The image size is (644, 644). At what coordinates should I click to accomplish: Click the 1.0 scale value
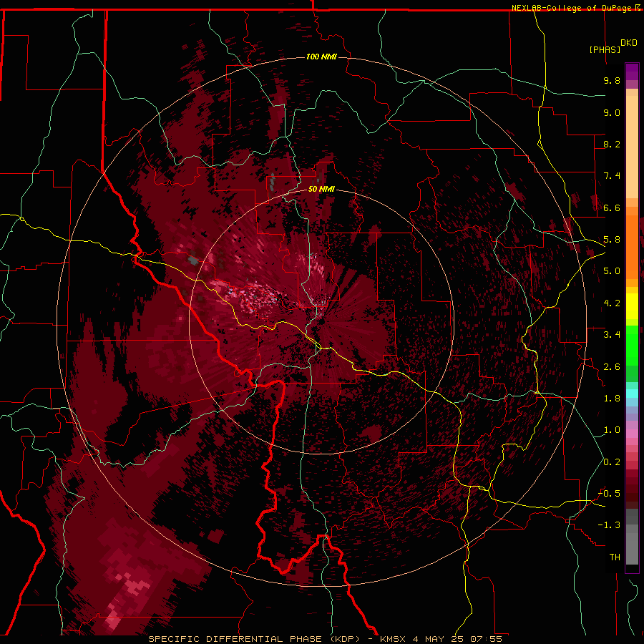(x=612, y=430)
